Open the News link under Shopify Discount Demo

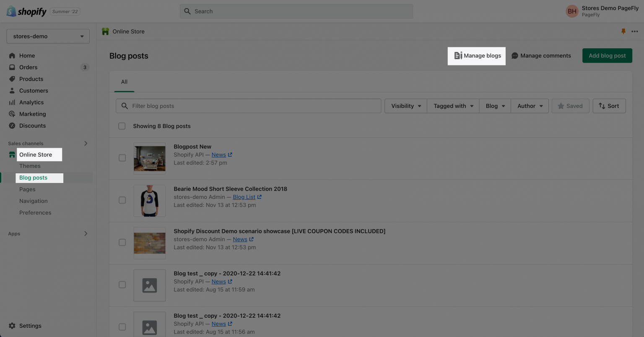pyautogui.click(x=240, y=239)
